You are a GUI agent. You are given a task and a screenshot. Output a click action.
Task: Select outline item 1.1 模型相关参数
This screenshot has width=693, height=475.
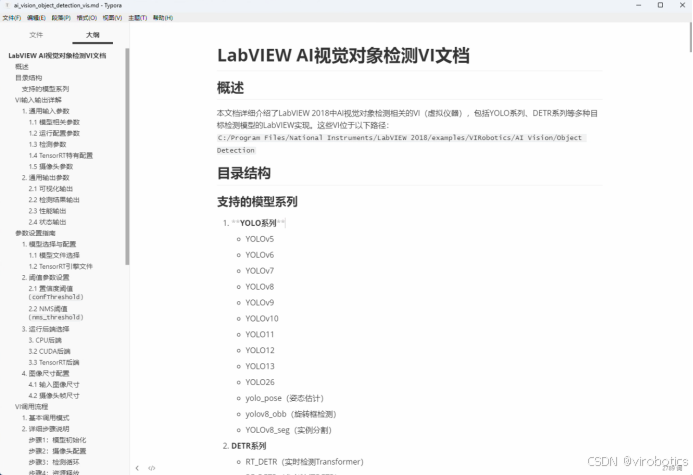(54, 122)
